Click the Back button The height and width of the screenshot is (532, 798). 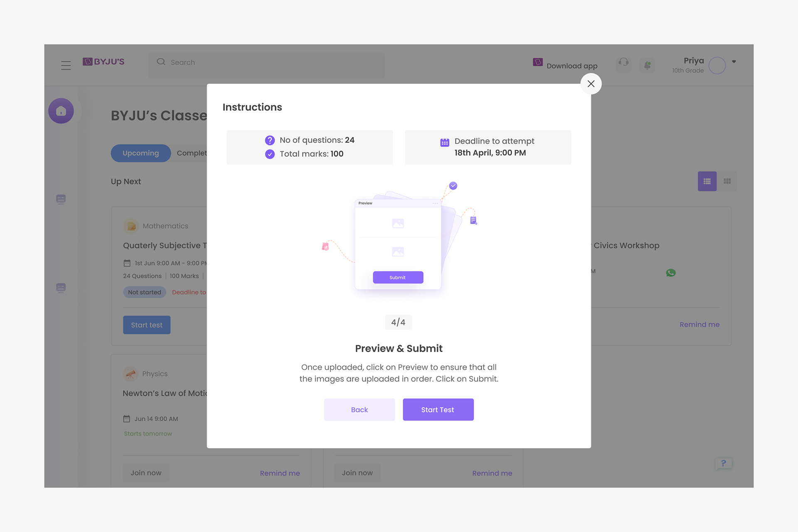tap(360, 409)
